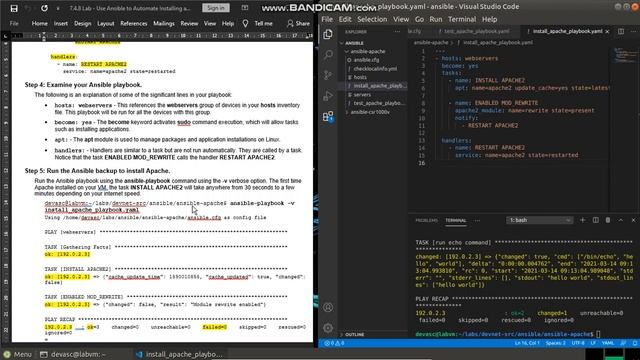Viewport: 640px width, 360px height.
Task: Close the terminal panel
Action: 633,220
